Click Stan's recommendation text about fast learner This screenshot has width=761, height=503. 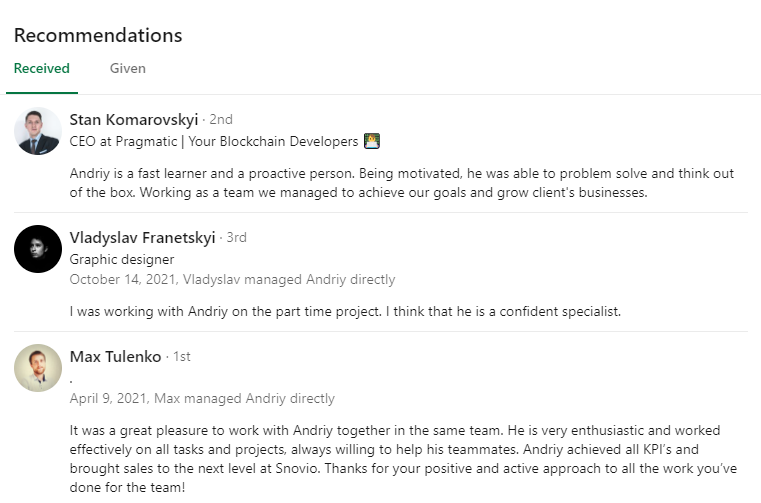tap(402, 183)
